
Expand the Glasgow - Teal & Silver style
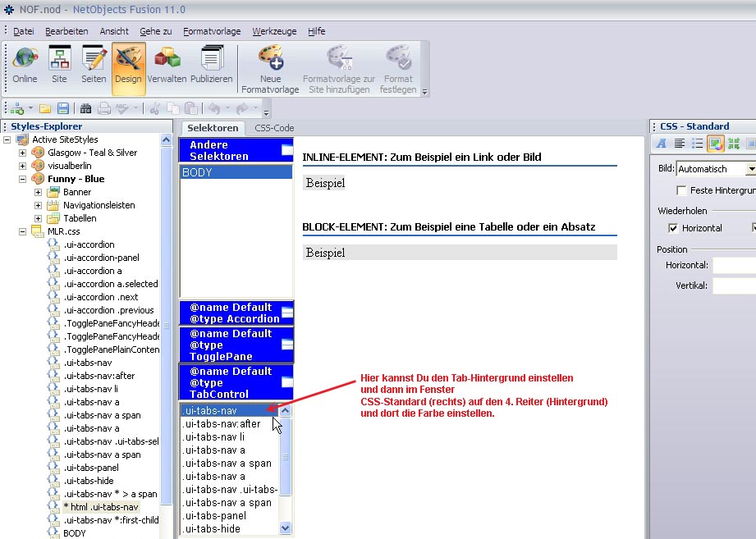(24, 153)
